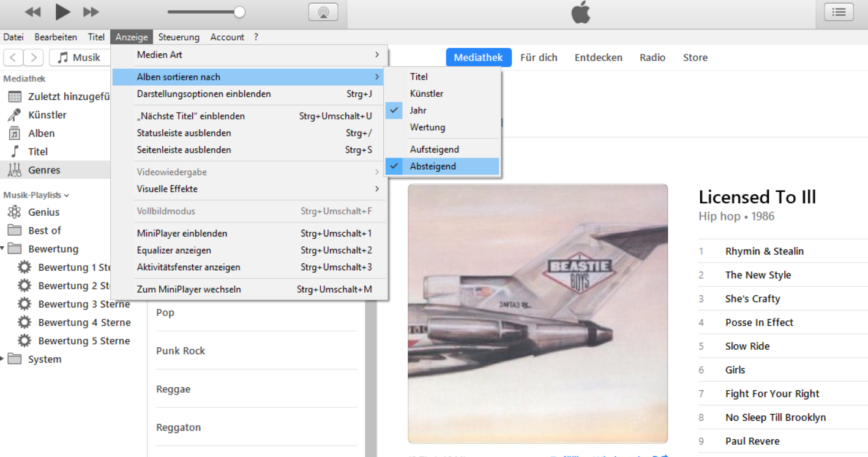Click the Licensed To Ill album cover
The width and height of the screenshot is (868, 457).
tap(538, 314)
